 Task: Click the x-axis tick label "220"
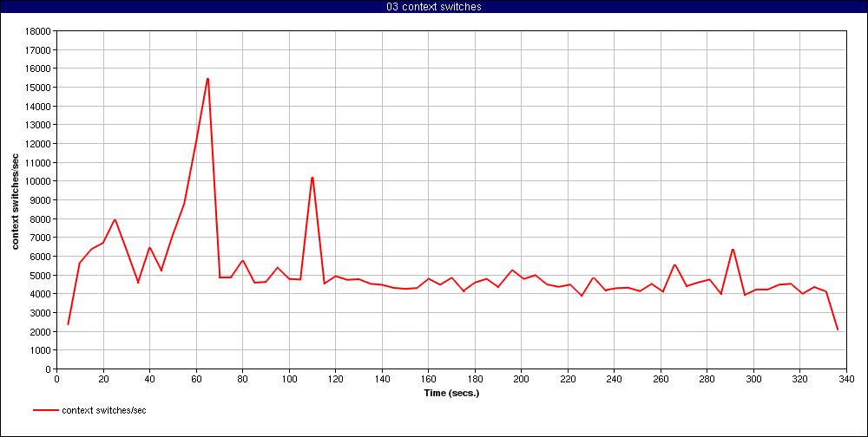point(568,379)
